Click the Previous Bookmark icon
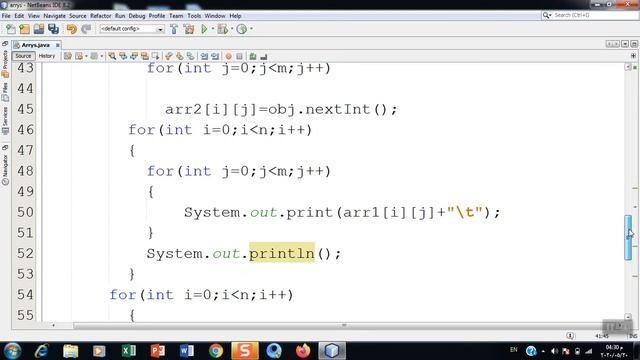 tap(169, 56)
